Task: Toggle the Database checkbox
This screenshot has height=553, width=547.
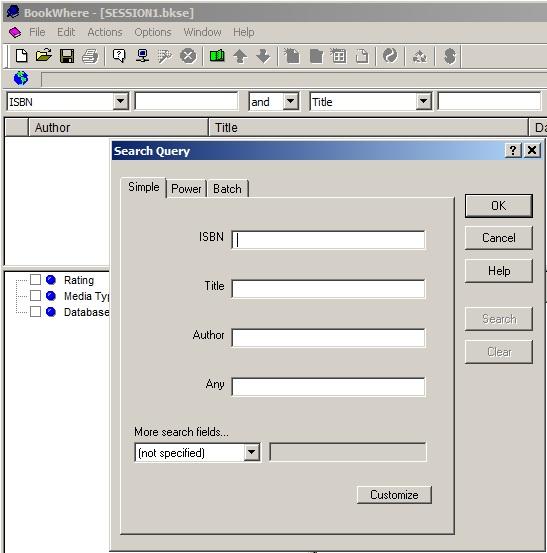Action: point(35,312)
